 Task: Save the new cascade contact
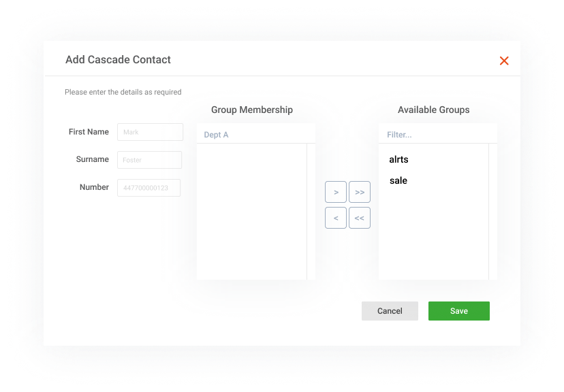(458, 311)
